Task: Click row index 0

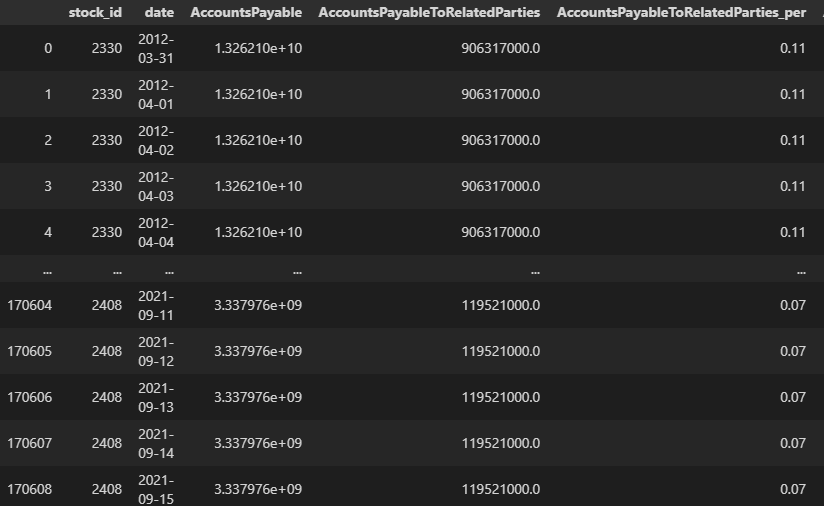Action: [x=48, y=48]
